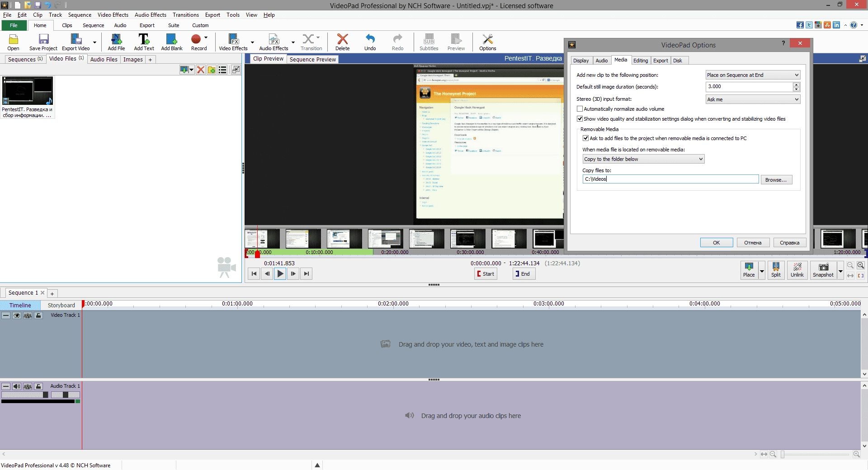The height and width of the screenshot is (470, 868).
Task: Select the Audio Files bin tab
Action: pyautogui.click(x=104, y=59)
